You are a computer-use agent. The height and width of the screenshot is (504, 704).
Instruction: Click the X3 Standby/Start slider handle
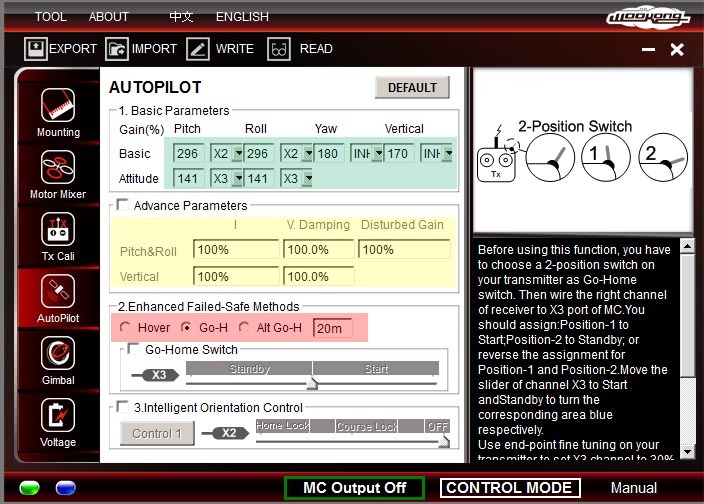coord(312,382)
